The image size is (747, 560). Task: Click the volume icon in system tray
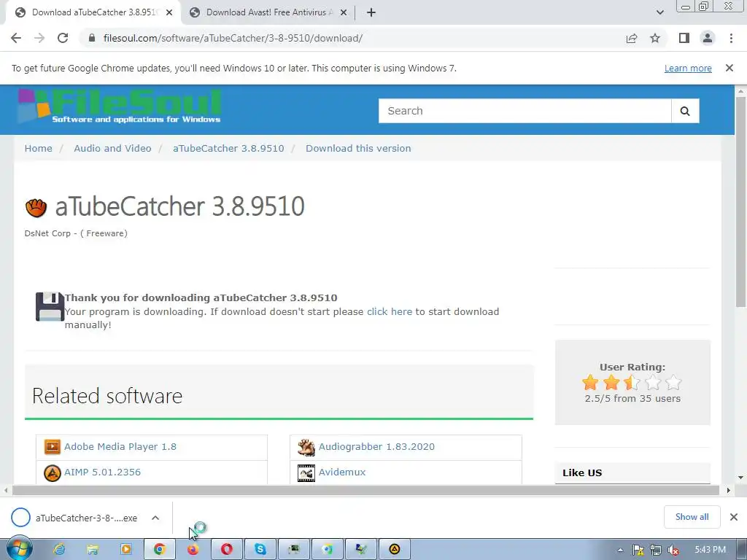[x=673, y=550]
